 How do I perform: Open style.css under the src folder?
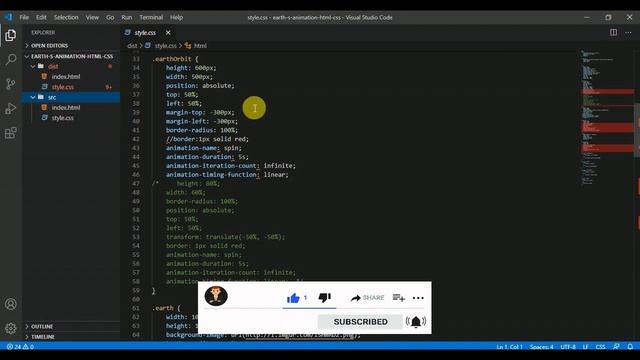pos(62,118)
